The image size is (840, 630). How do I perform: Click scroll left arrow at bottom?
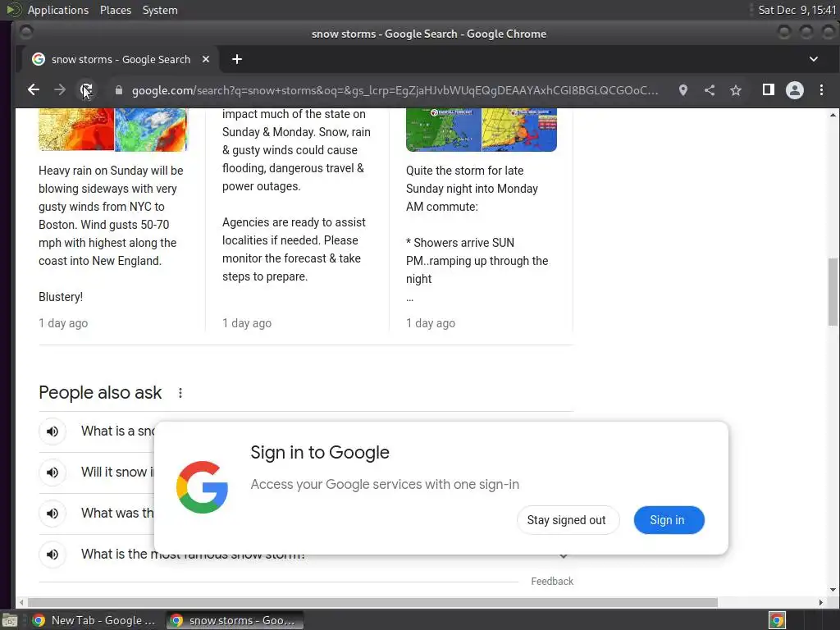point(21,602)
